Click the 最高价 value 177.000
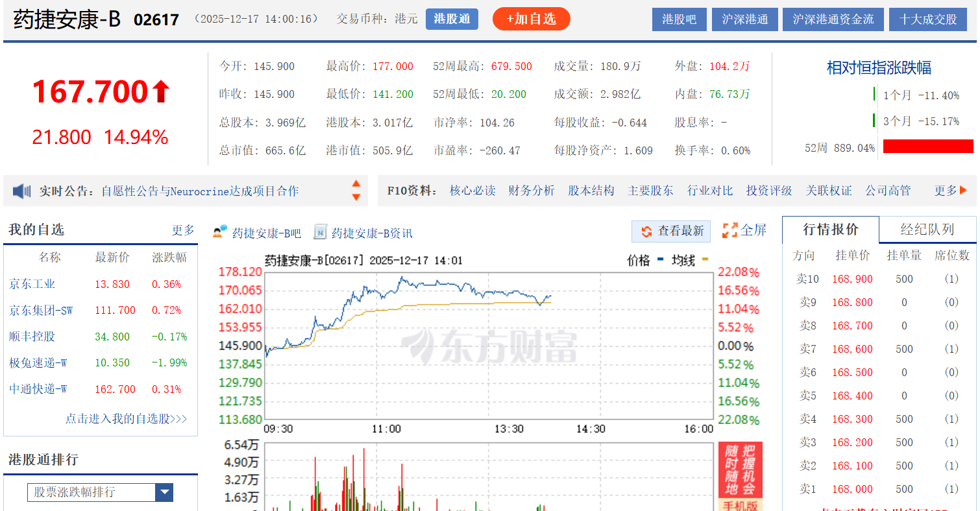This screenshot has width=980, height=511. [x=393, y=66]
